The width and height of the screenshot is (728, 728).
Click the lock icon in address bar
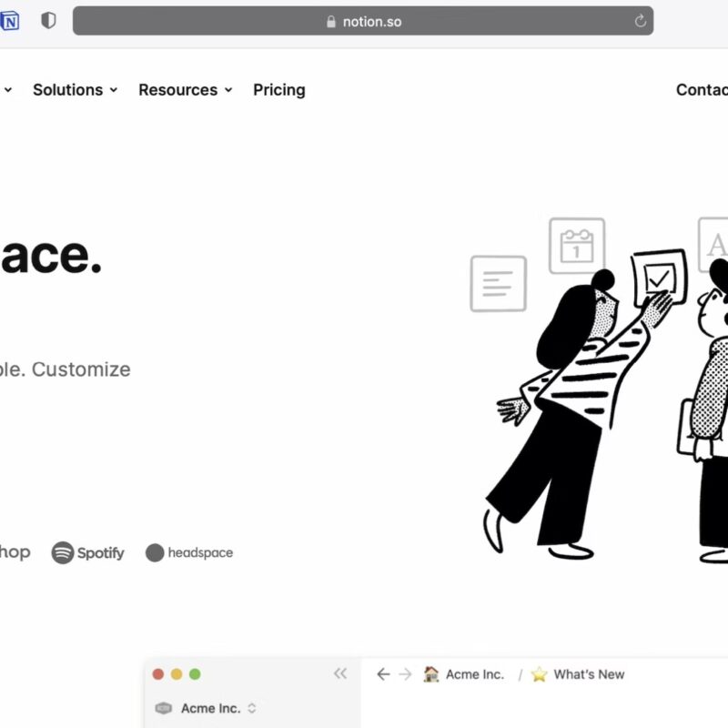[x=331, y=21]
